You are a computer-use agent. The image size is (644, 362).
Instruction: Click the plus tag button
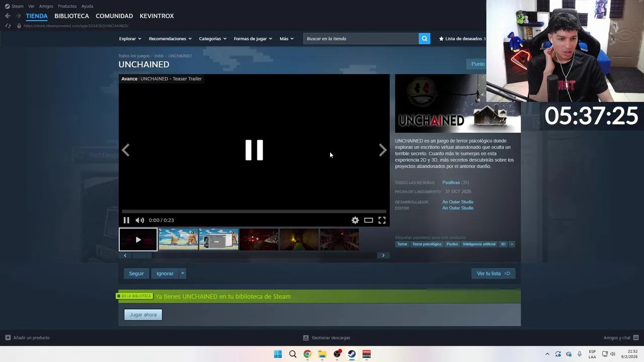tap(512, 244)
